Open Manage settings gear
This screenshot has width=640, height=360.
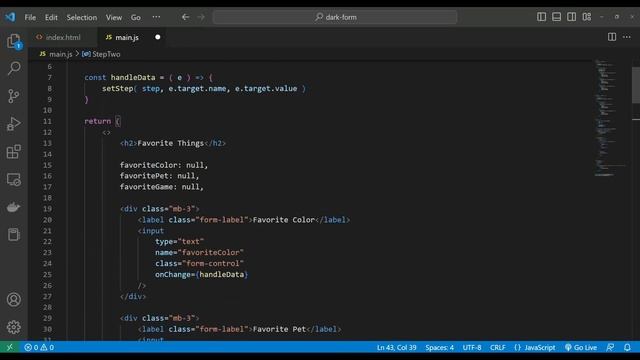[14, 327]
